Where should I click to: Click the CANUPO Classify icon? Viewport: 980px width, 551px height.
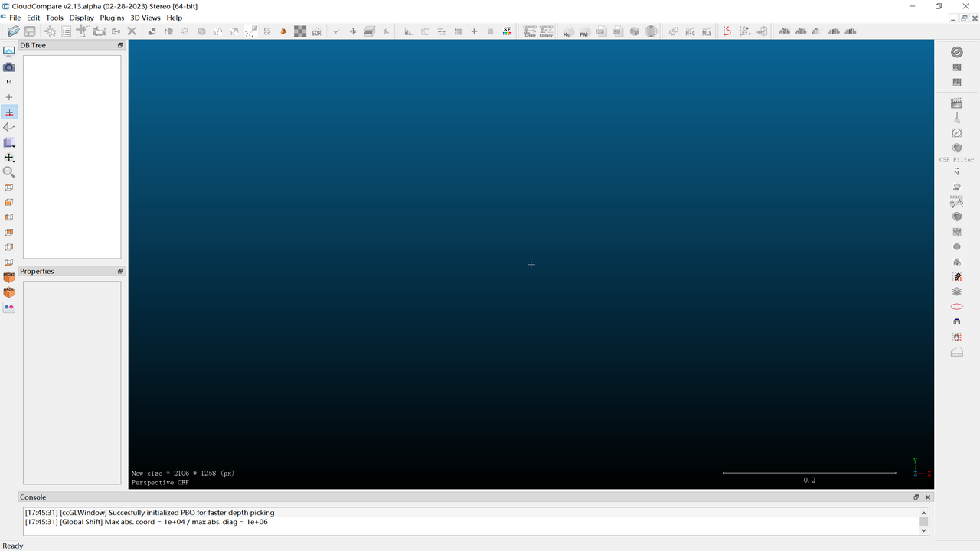coord(546,31)
